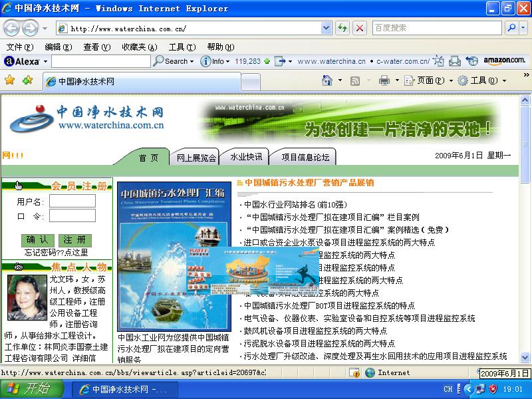Click the Home page icon
Viewport: 532px width, 399px height.
click(327, 80)
